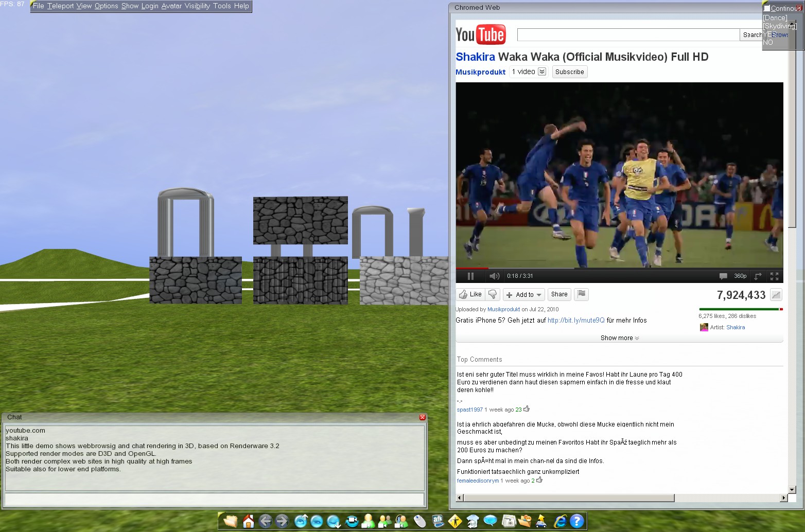The height and width of the screenshot is (532, 805).
Task: Click the camera rotate icon
Action: (352, 521)
